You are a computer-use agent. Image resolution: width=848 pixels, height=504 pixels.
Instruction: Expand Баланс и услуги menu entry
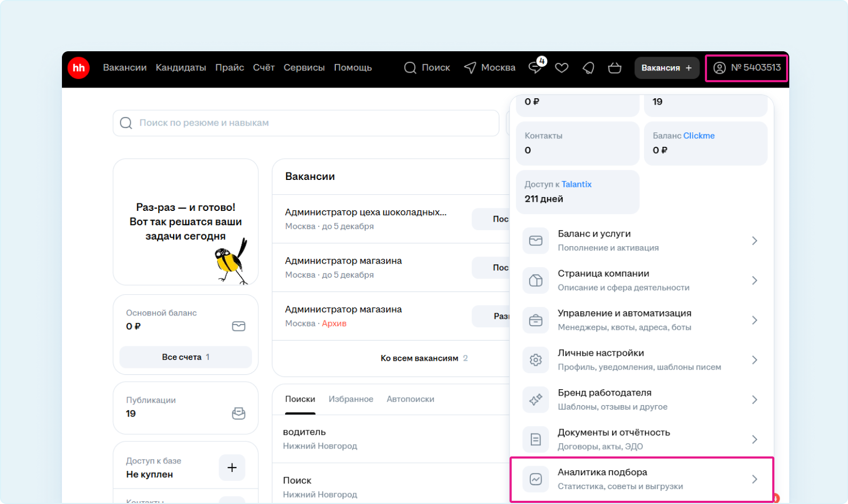coord(641,241)
